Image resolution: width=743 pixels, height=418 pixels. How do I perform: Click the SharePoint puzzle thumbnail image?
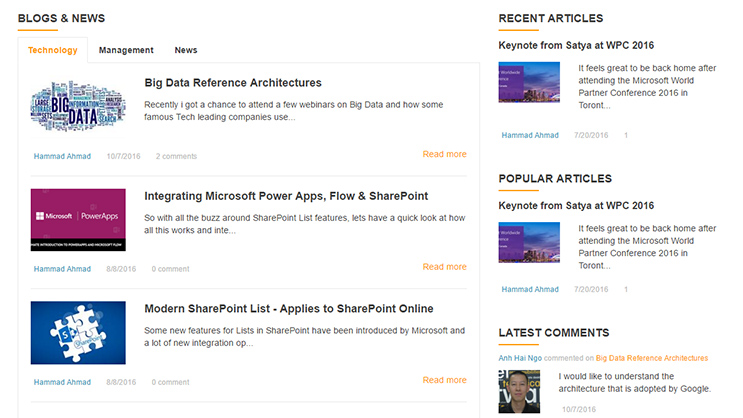click(x=78, y=333)
